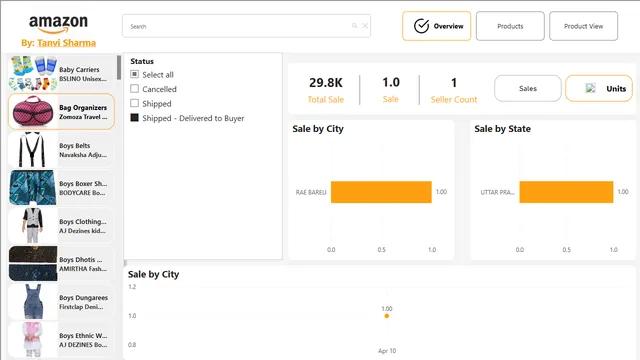Image resolution: width=640 pixels, height=360 pixels.
Task: Click the product list scrollbar
Action: pos(119,67)
